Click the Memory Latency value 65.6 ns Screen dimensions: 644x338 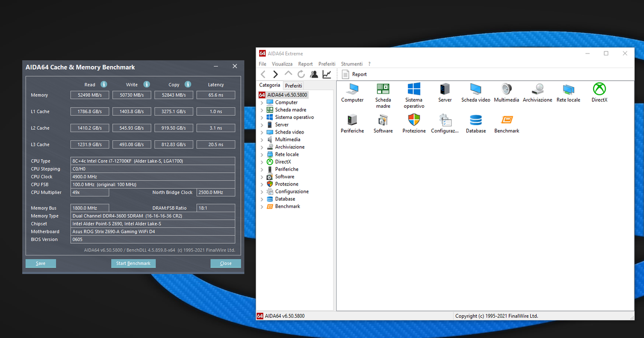pyautogui.click(x=215, y=95)
